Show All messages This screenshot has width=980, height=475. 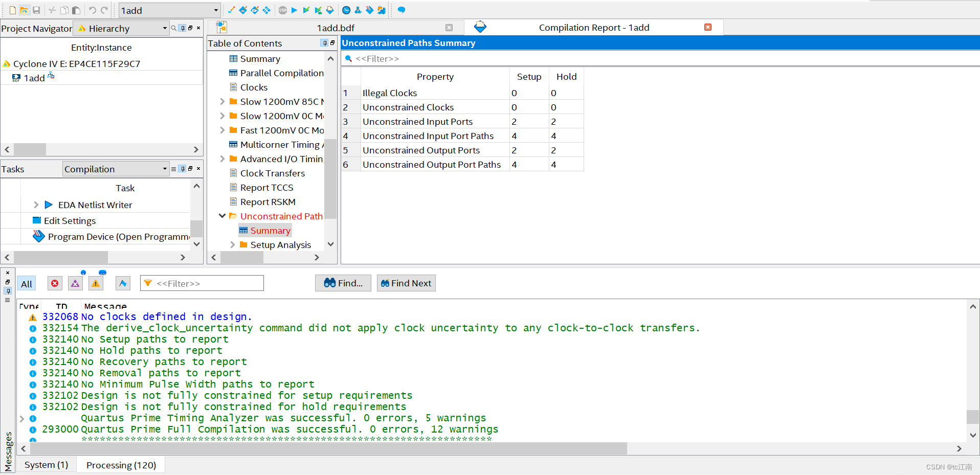27,284
